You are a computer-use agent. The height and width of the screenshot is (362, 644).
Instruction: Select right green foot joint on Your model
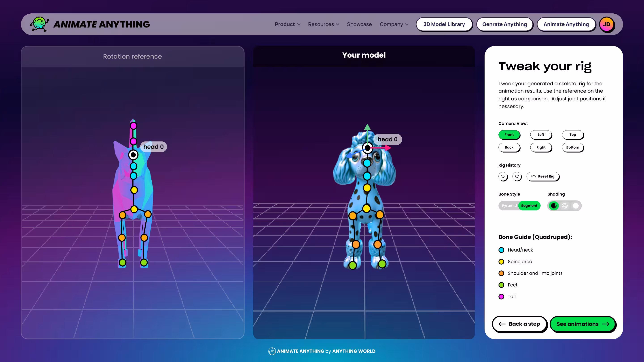click(382, 264)
